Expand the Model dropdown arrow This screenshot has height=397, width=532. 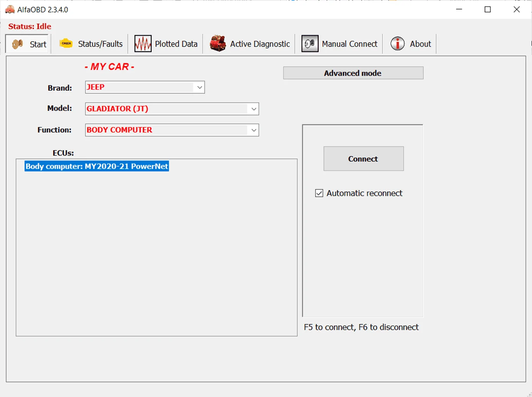pyautogui.click(x=254, y=109)
